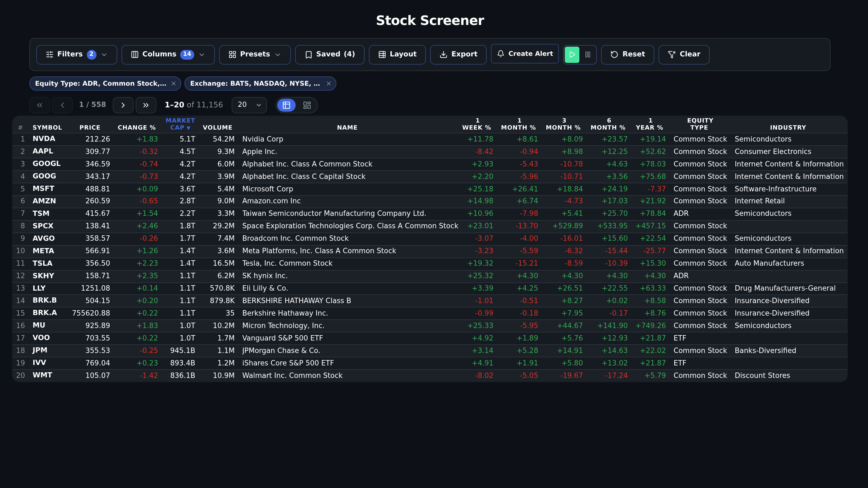Screen dimensions: 868x488
Task: Open the Filters dropdown
Action: [x=77, y=54]
